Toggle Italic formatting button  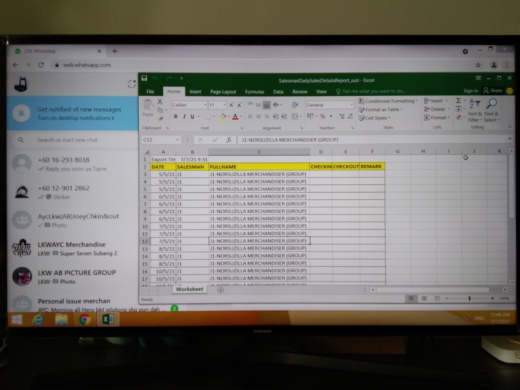pos(184,116)
